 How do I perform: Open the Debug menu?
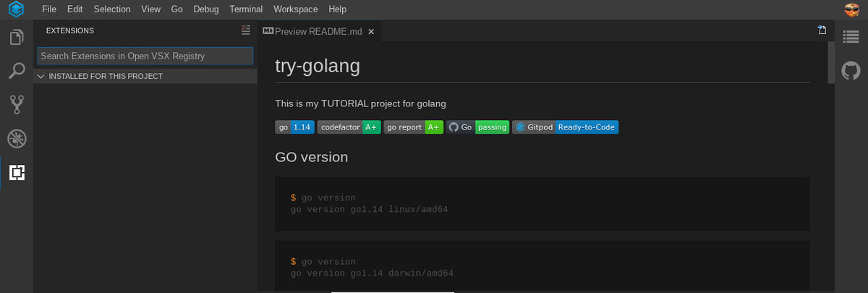(x=207, y=9)
